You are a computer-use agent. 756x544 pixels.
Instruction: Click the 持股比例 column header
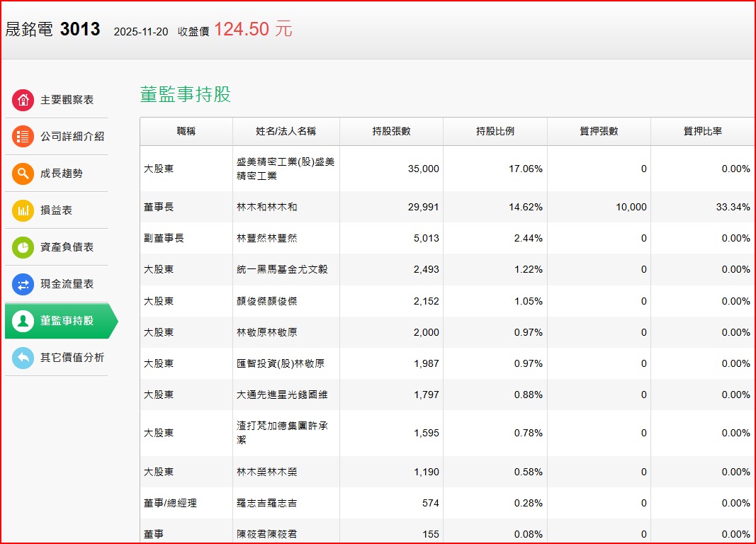[x=495, y=131]
